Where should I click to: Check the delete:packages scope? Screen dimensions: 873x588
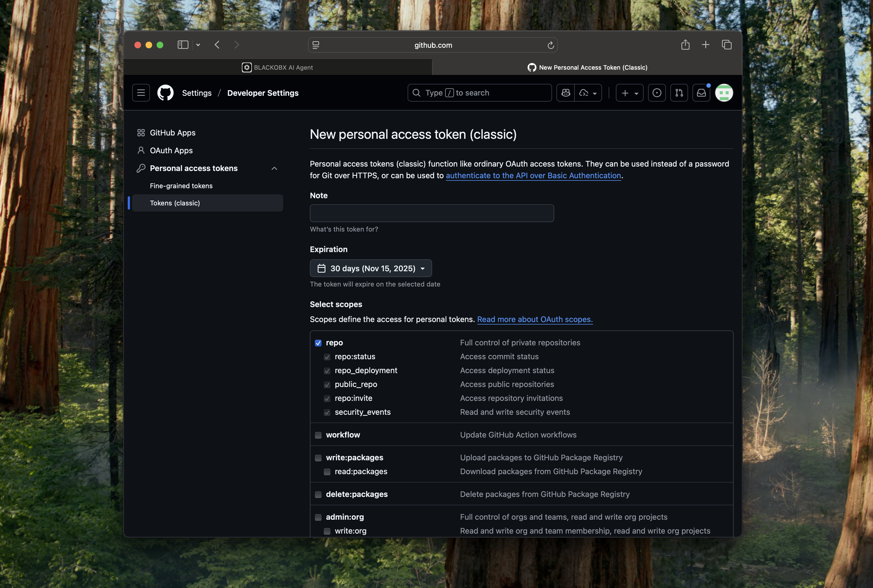tap(318, 494)
